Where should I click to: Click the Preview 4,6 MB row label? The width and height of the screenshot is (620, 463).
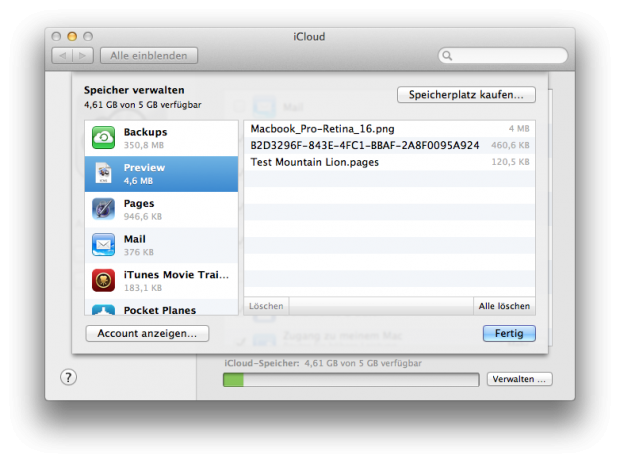click(144, 174)
